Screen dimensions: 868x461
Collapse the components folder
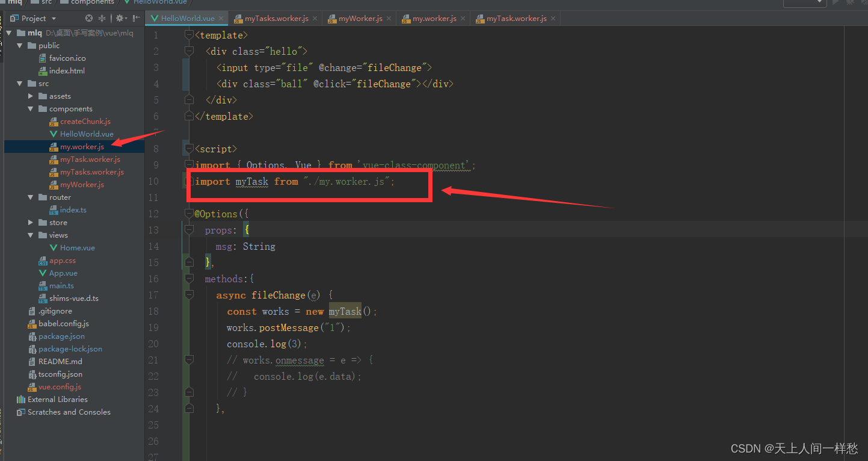31,109
